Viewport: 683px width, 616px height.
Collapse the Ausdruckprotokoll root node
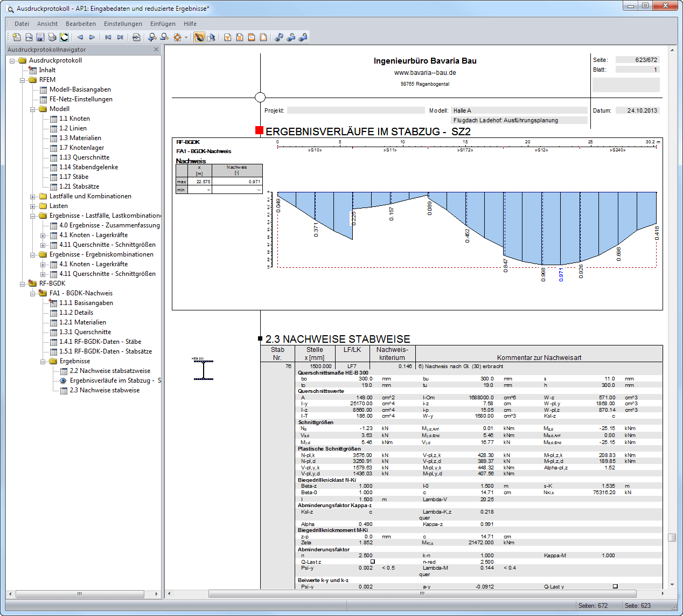12,61
